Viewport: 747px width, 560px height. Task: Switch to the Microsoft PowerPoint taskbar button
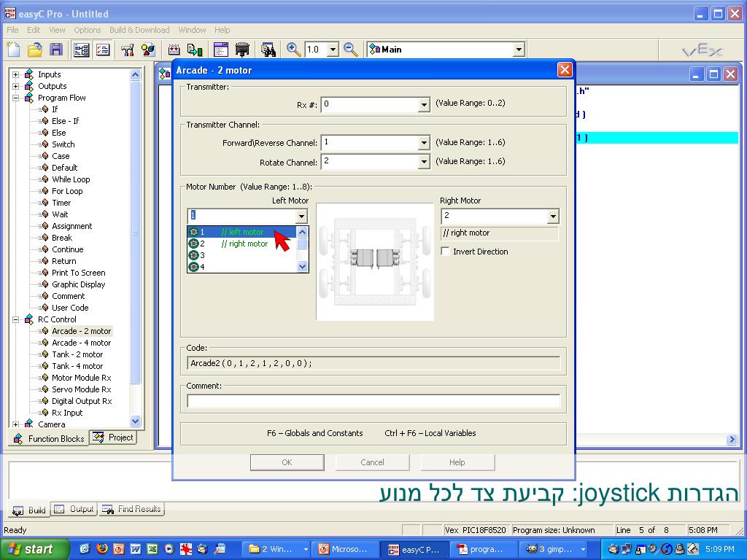pyautogui.click(x=346, y=549)
